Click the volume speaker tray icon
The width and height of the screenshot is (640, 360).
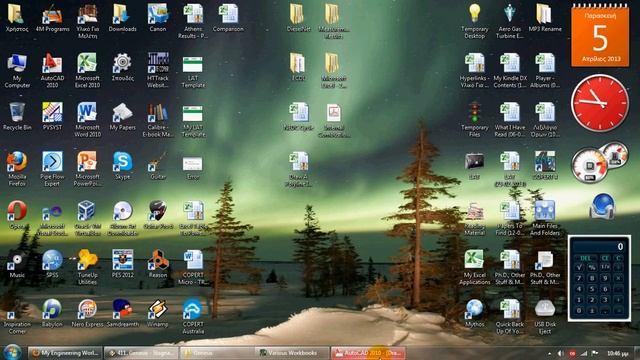(561, 353)
